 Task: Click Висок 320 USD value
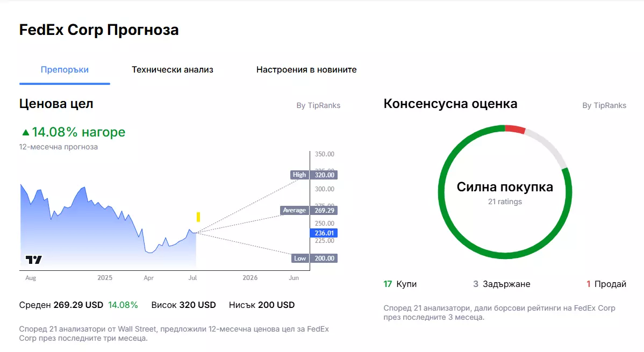(x=184, y=305)
